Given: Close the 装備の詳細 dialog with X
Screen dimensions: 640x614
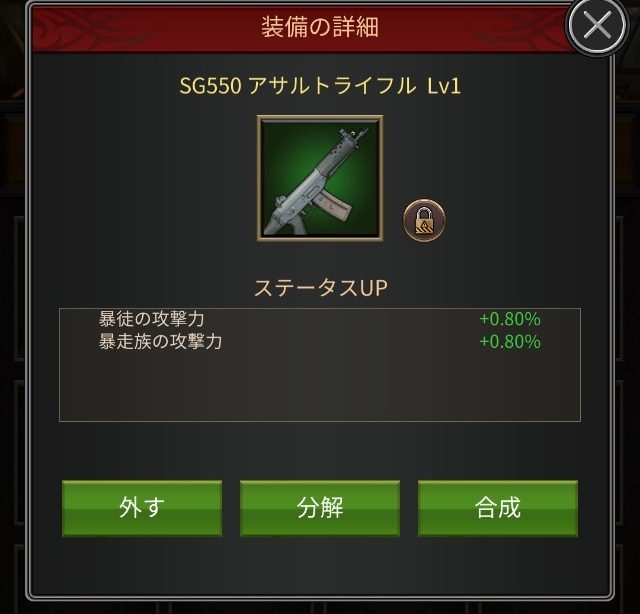Looking at the screenshot, I should pyautogui.click(x=598, y=26).
